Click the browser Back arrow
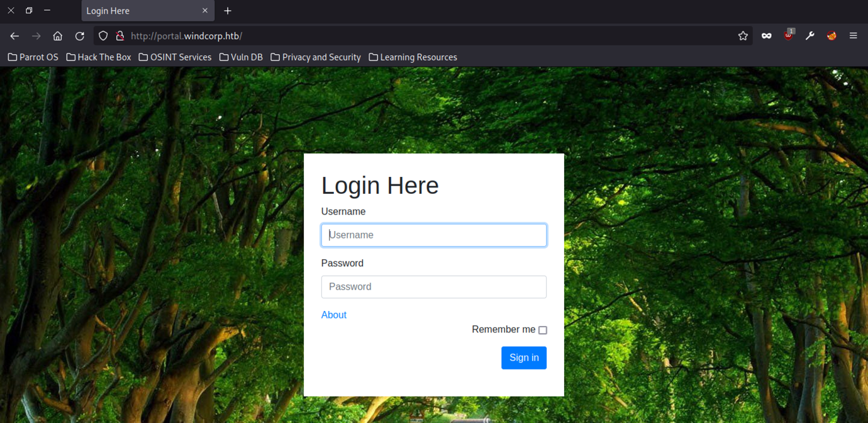Viewport: 868px width, 423px height. 14,36
